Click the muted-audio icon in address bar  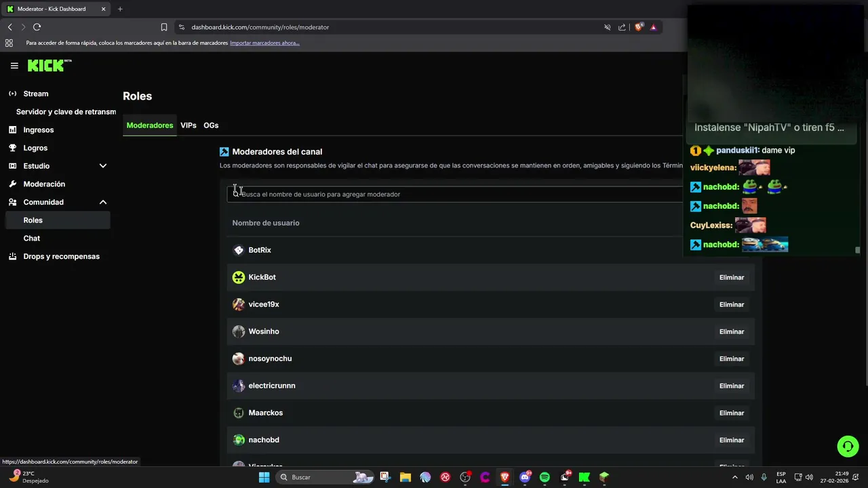point(608,27)
